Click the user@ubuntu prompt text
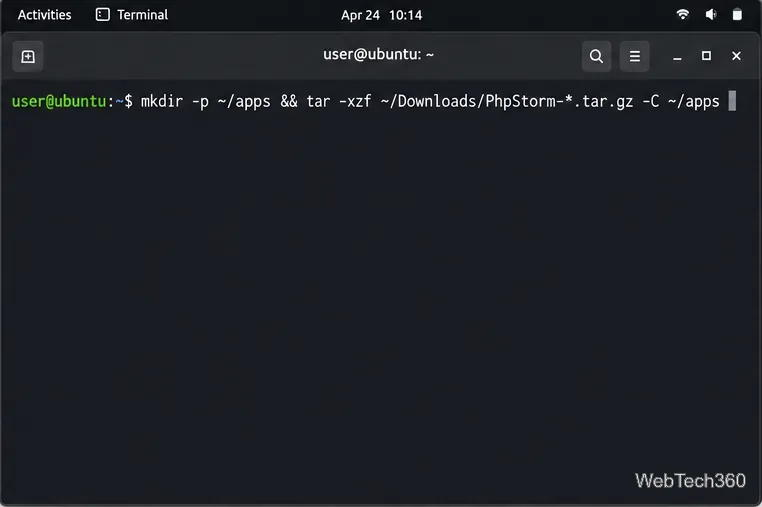 (x=59, y=101)
